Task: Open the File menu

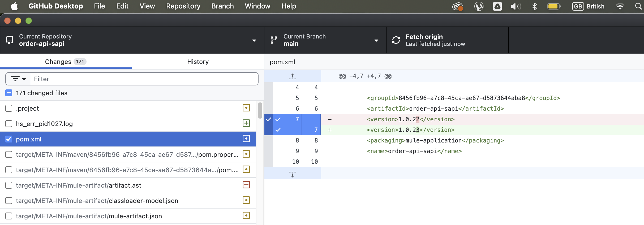Action: 100,6
